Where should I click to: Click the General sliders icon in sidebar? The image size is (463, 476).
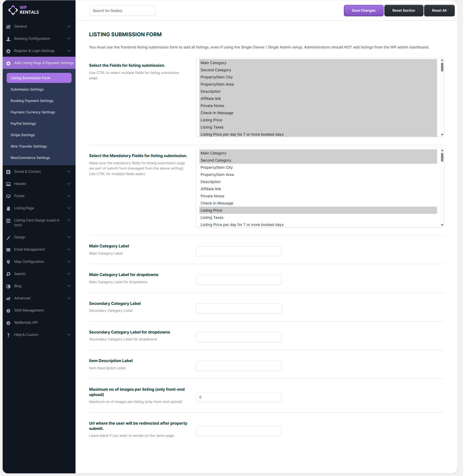coord(8,27)
